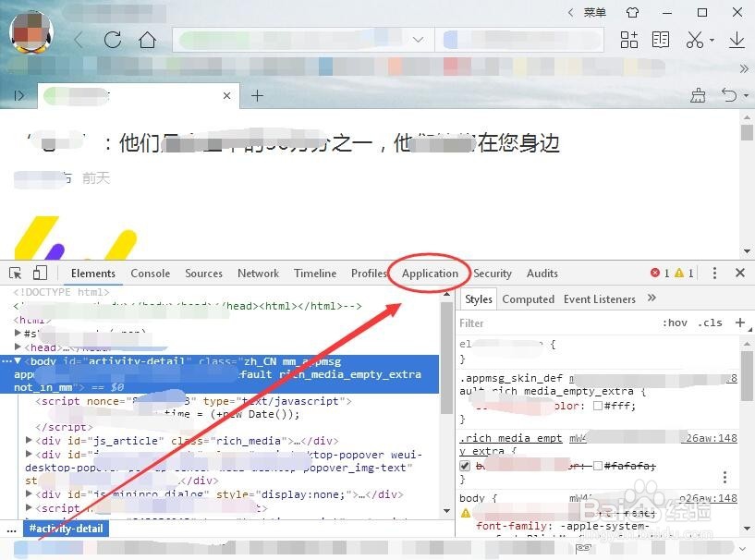The height and width of the screenshot is (560, 755).
Task: Open the extensions grid-plus icon
Action: point(628,40)
